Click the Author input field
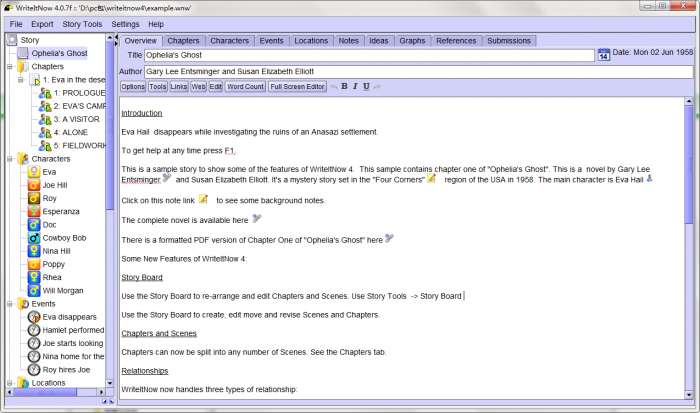 419,71
